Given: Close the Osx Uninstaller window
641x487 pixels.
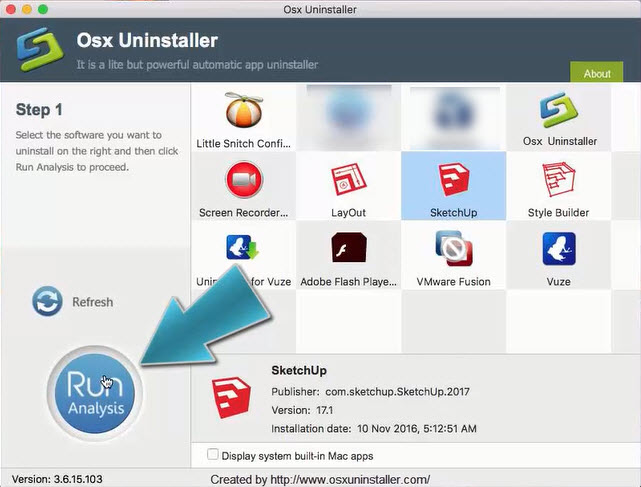Looking at the screenshot, I should pyautogui.click(x=11, y=9).
